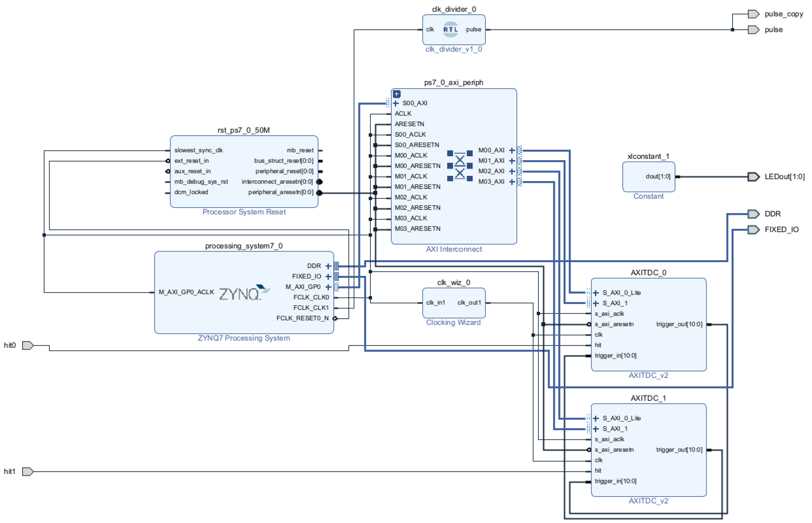Expand the ps7_0_axi_periph block hierarchy

(x=396, y=94)
